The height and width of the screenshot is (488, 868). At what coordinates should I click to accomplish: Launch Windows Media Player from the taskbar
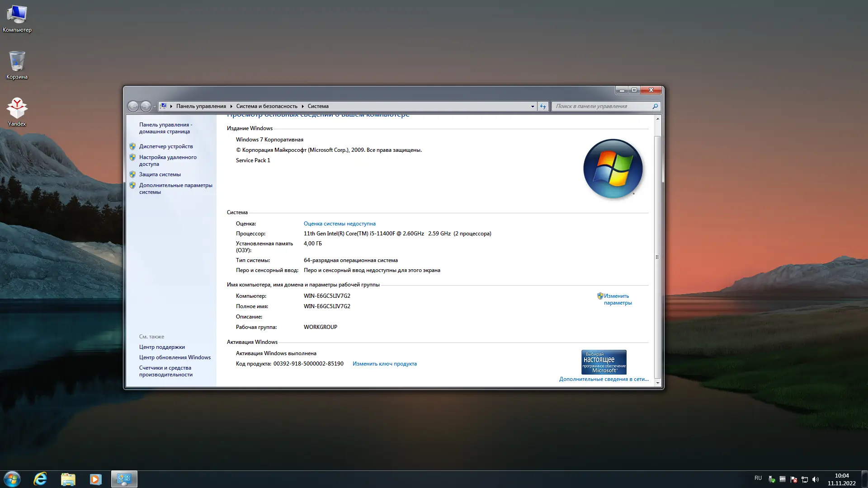click(x=95, y=479)
